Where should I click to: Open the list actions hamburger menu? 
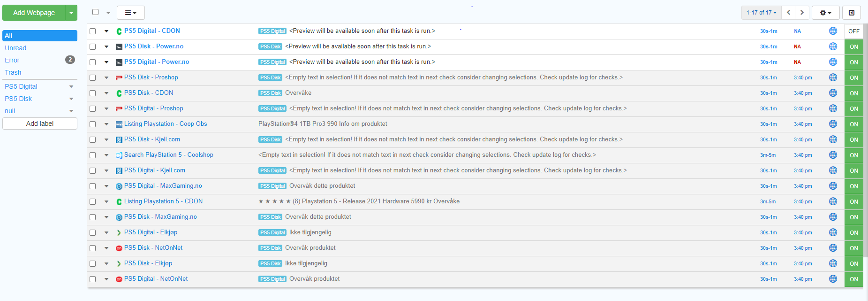click(x=130, y=13)
